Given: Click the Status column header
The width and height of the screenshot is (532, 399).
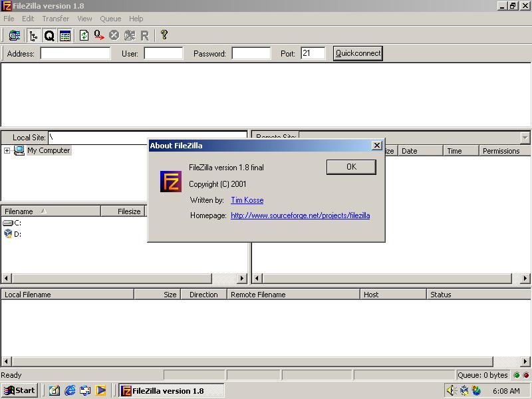Looking at the screenshot, I should coord(479,295).
